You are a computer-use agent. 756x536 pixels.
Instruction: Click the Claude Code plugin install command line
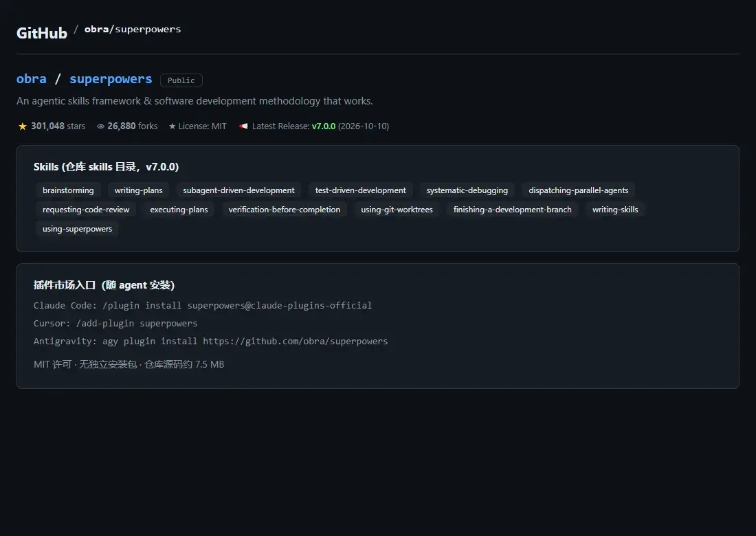(x=203, y=306)
